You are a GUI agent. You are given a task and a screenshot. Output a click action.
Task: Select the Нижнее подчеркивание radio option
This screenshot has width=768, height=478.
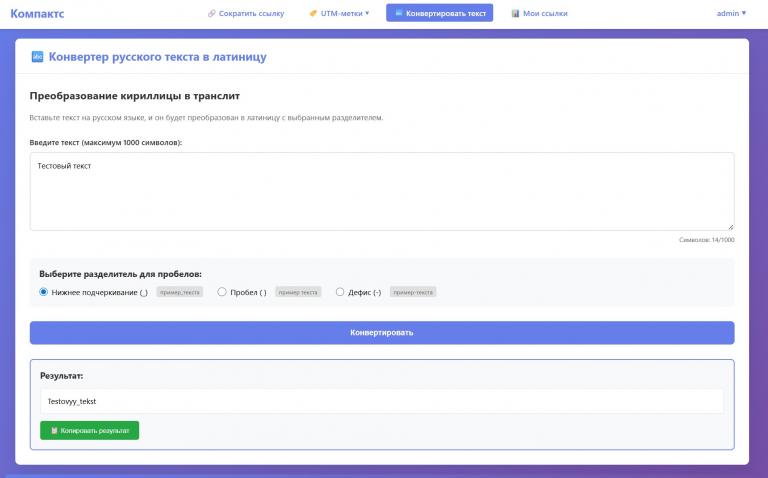coord(43,292)
